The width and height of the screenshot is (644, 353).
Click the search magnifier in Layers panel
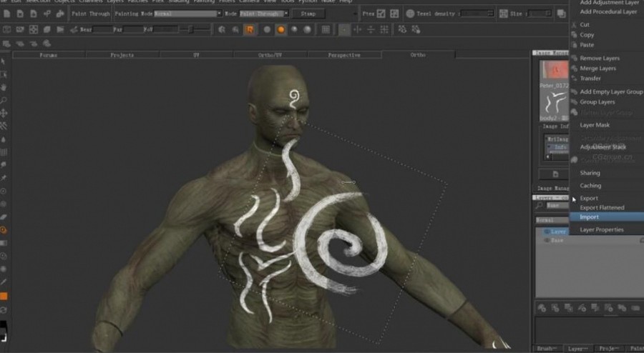[x=540, y=205]
